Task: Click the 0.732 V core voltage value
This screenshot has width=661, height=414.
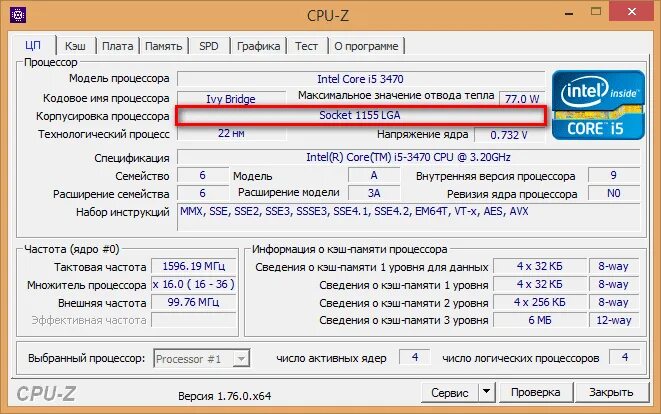Action: [x=509, y=135]
